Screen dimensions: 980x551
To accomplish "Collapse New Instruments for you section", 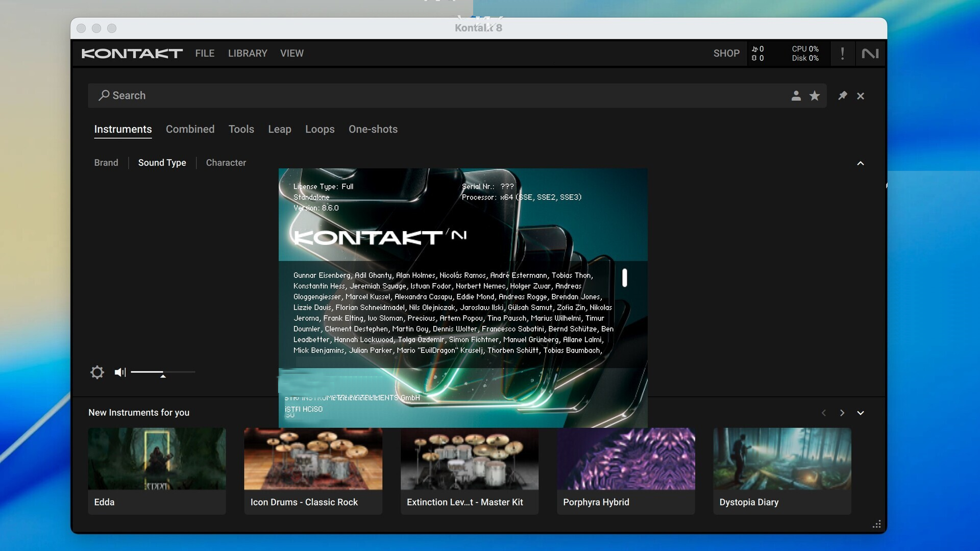I will pos(861,413).
